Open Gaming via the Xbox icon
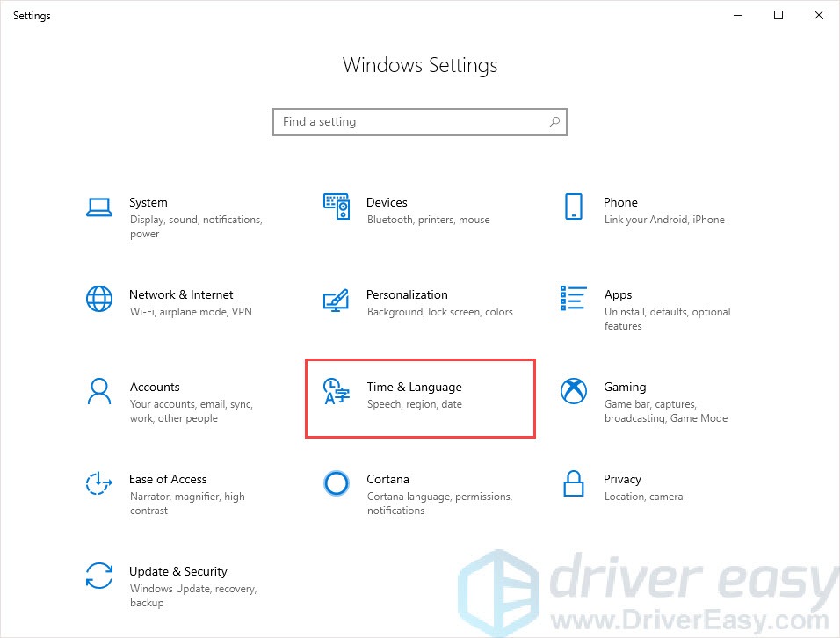Image resolution: width=840 pixels, height=638 pixels. coord(573,391)
